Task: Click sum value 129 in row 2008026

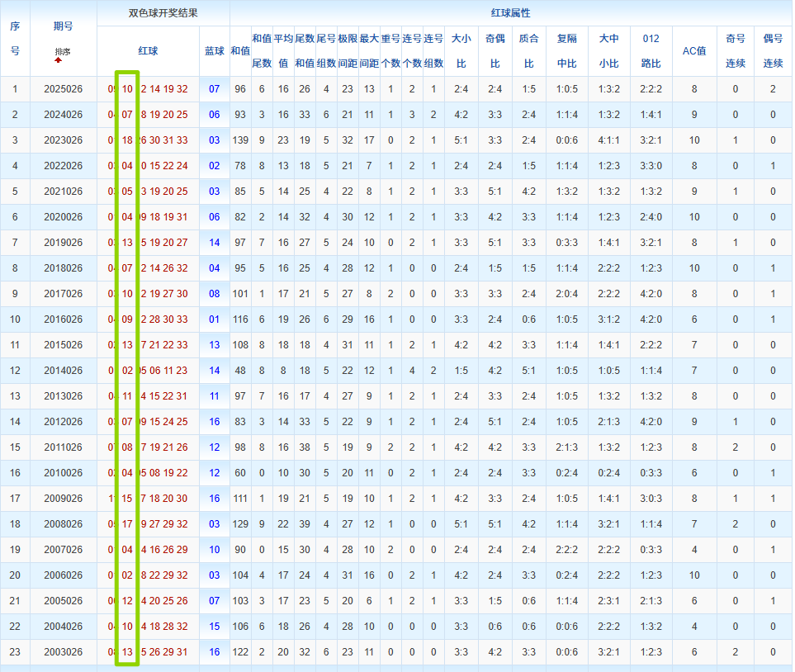Action: click(x=240, y=524)
